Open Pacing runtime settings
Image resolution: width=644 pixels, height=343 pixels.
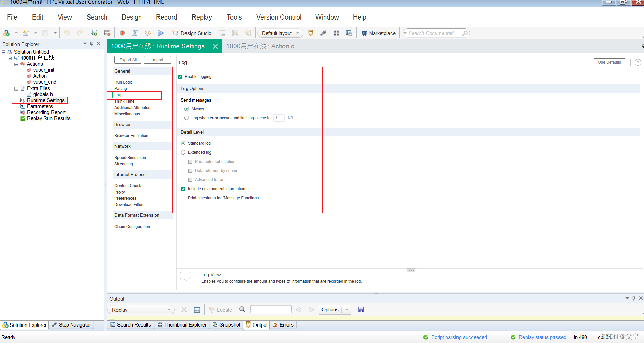tap(121, 89)
